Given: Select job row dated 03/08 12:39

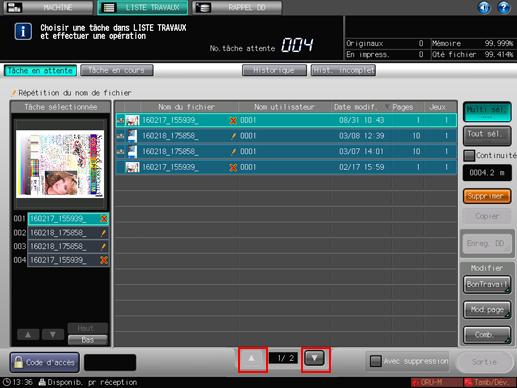Looking at the screenshot, I should 286,136.
